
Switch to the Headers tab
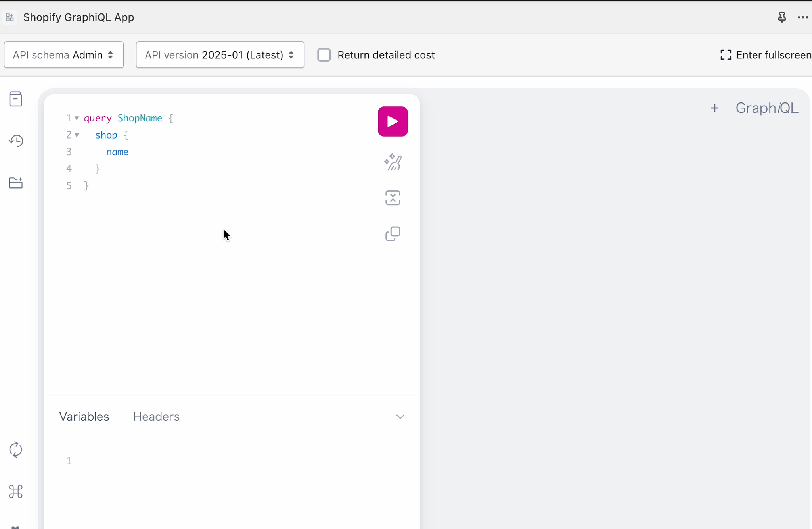(156, 417)
